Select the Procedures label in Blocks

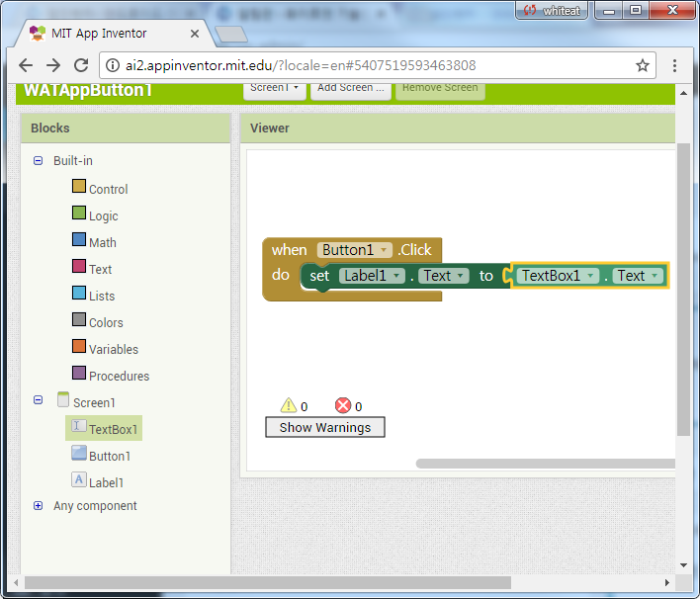click(120, 377)
